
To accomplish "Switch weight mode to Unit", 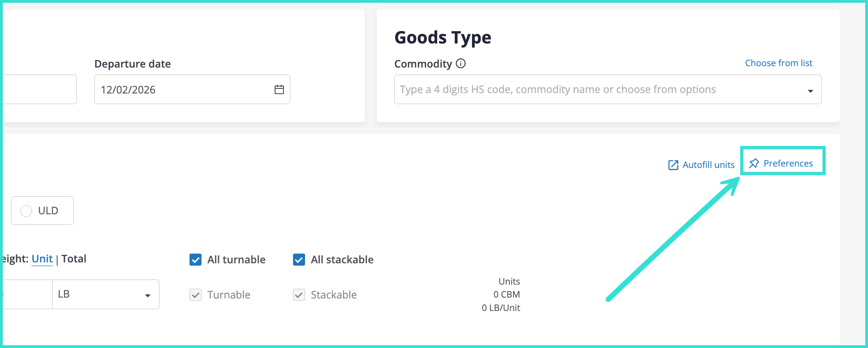I will (x=42, y=259).
